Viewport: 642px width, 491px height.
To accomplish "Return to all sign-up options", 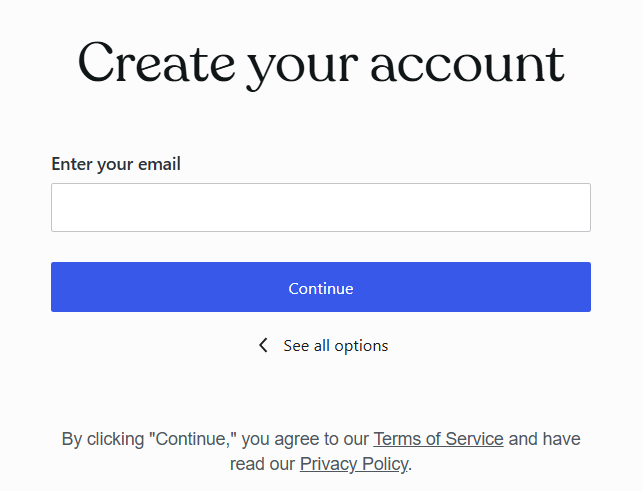I will (x=323, y=346).
